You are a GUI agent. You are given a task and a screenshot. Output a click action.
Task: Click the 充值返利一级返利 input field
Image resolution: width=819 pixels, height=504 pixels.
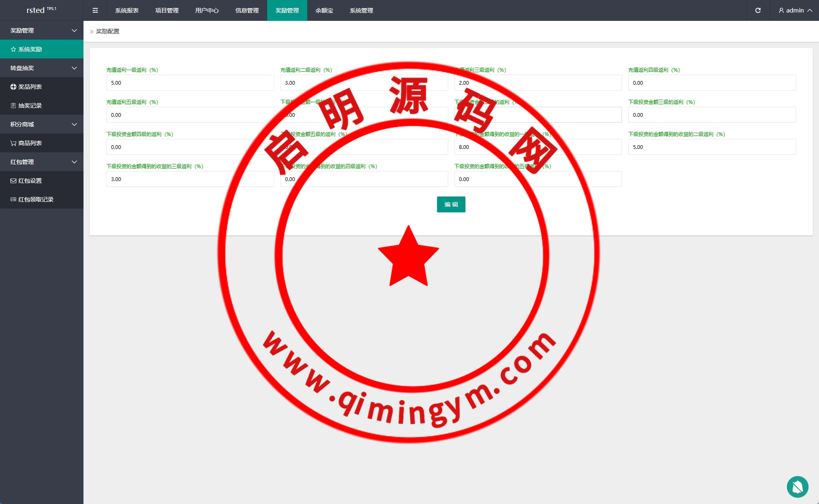pos(190,83)
